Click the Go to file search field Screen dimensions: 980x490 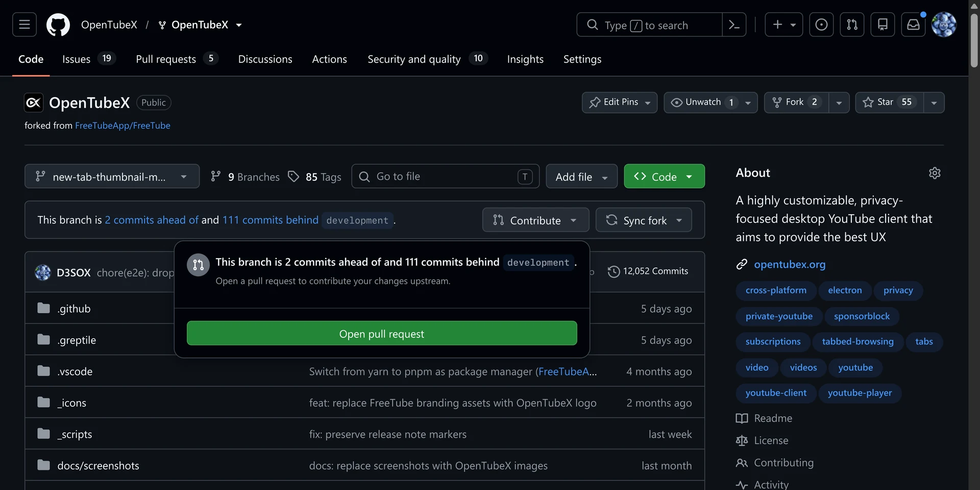[x=445, y=177]
